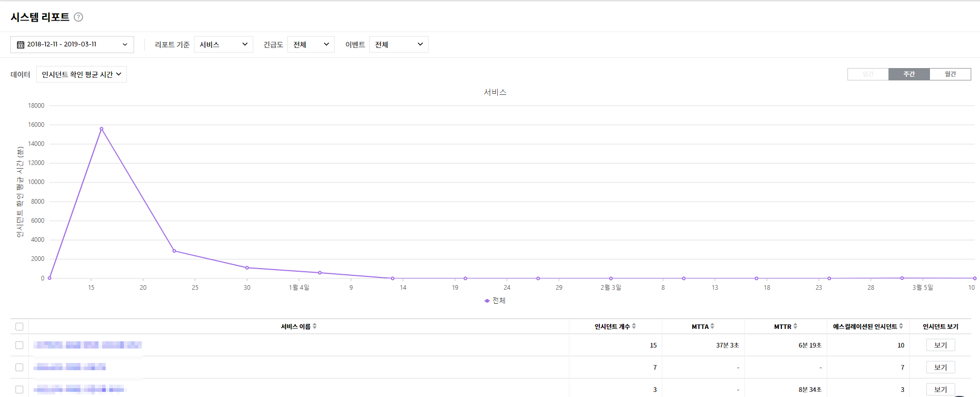The height and width of the screenshot is (397, 980).
Task: Sort by 에스컬레이션된 인시던트 sort icon
Action: click(x=901, y=326)
